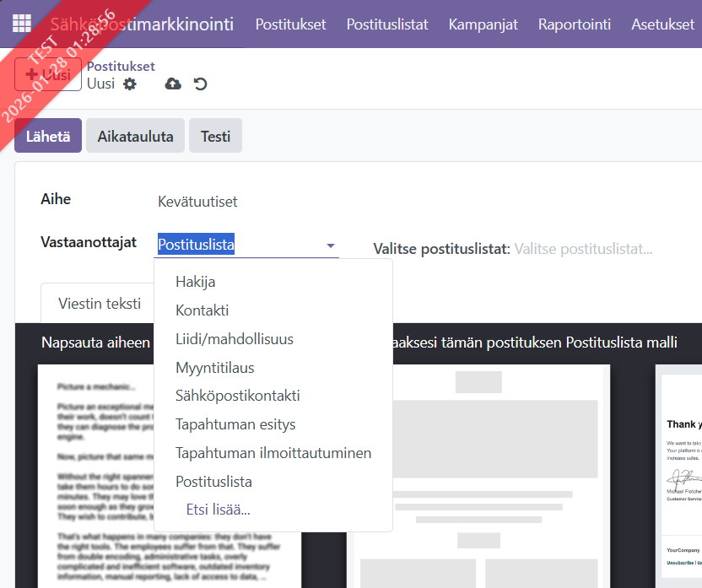This screenshot has width=702, height=588.
Task: Click the Aikatauluta button
Action: [135, 136]
